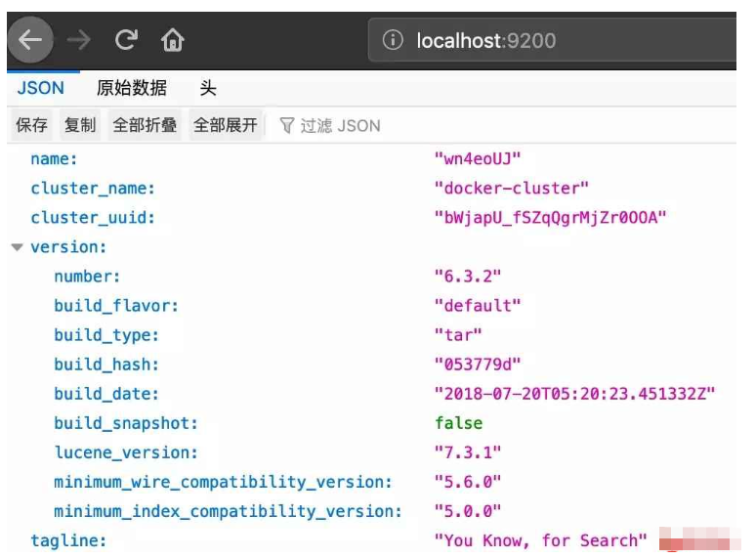Select the build_date key
The image size is (756, 558).
(106, 394)
